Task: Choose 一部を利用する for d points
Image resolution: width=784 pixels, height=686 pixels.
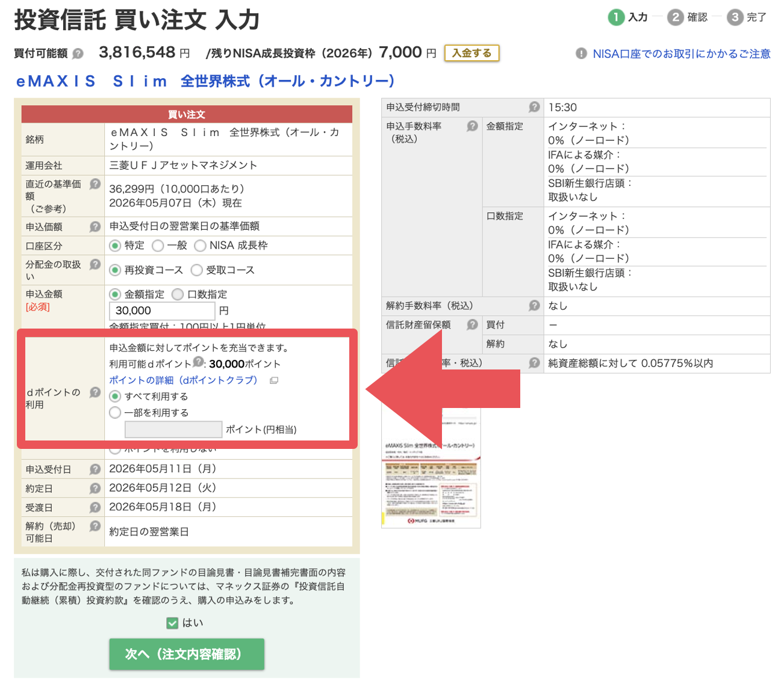Action: pyautogui.click(x=115, y=413)
